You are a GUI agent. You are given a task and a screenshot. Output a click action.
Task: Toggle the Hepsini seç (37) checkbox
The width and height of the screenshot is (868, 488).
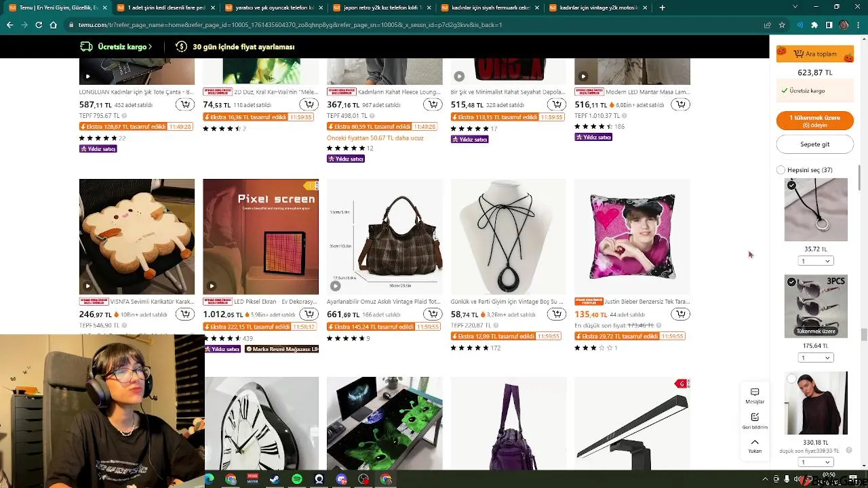[781, 170]
